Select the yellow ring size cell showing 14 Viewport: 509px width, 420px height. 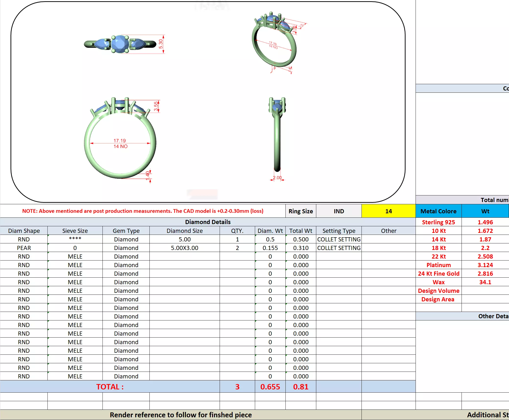coord(388,211)
